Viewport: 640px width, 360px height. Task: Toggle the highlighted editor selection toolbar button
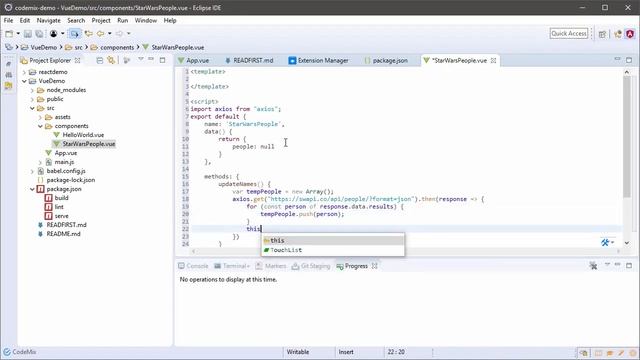pyautogui.click(x=74, y=33)
